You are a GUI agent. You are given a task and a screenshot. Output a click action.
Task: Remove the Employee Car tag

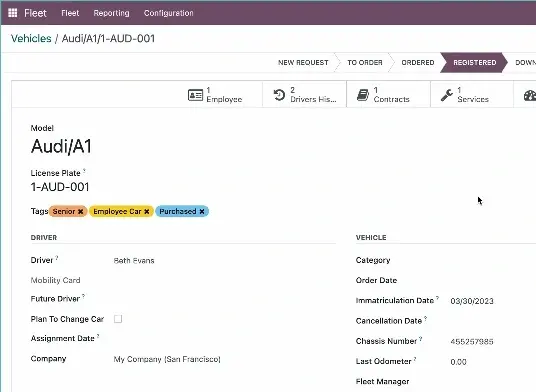tap(147, 212)
